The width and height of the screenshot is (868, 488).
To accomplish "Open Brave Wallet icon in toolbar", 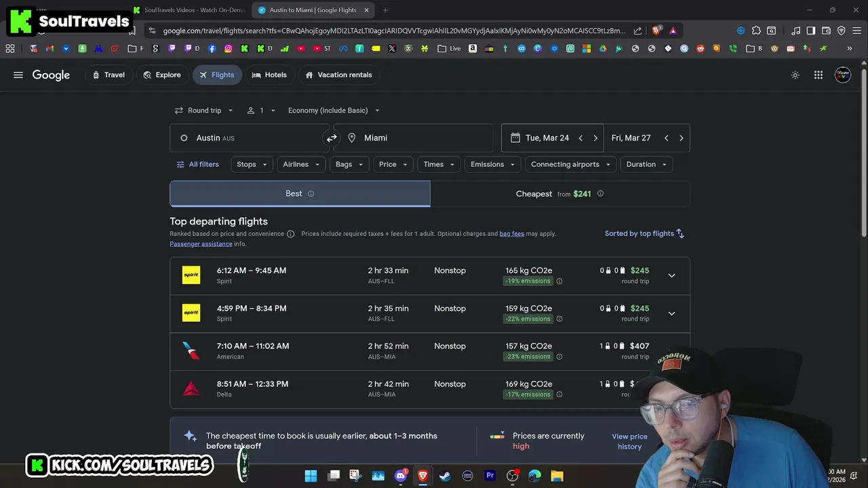I will click(826, 30).
